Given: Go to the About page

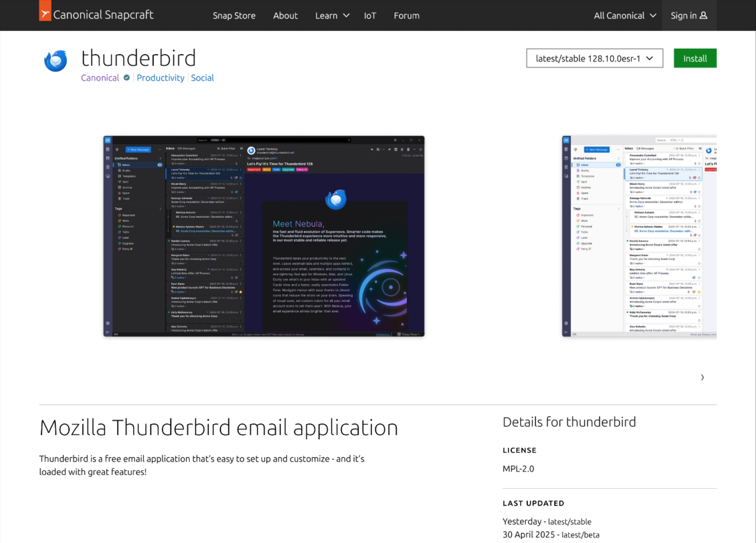Looking at the screenshot, I should 285,16.
